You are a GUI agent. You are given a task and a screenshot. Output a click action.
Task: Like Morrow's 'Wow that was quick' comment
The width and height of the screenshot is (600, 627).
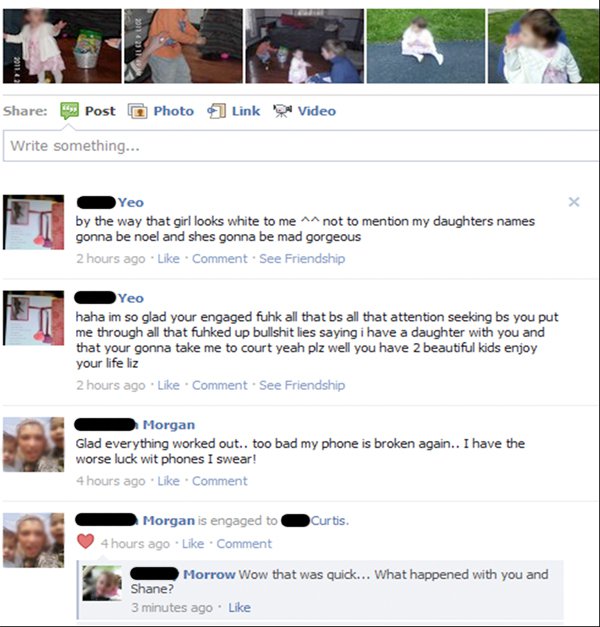[239, 607]
